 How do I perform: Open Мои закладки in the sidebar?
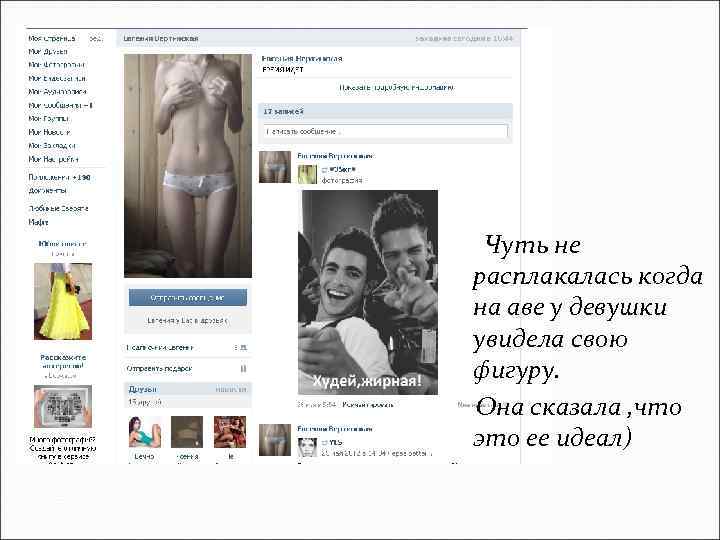point(51,146)
